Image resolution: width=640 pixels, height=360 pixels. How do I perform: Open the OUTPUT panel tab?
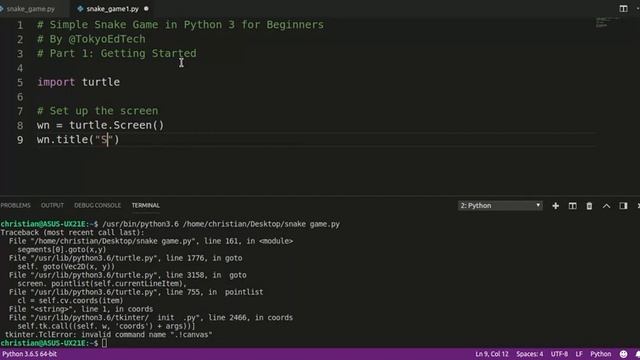click(x=52, y=205)
